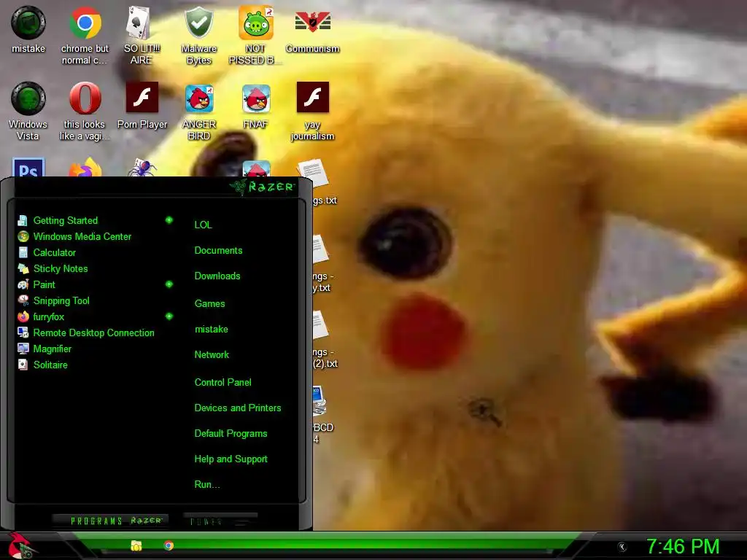747x560 pixels.
Task: Expand the Paint jump list arrow
Action: (x=169, y=284)
